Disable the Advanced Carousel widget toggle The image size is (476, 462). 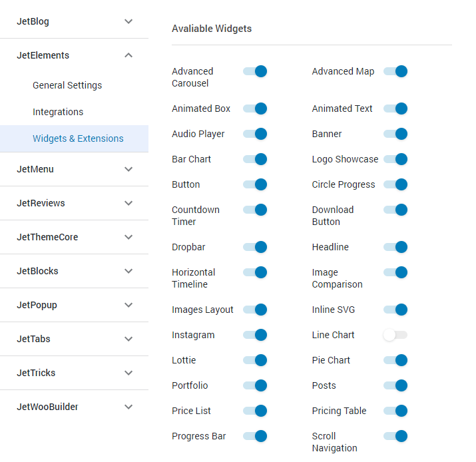[255, 71]
